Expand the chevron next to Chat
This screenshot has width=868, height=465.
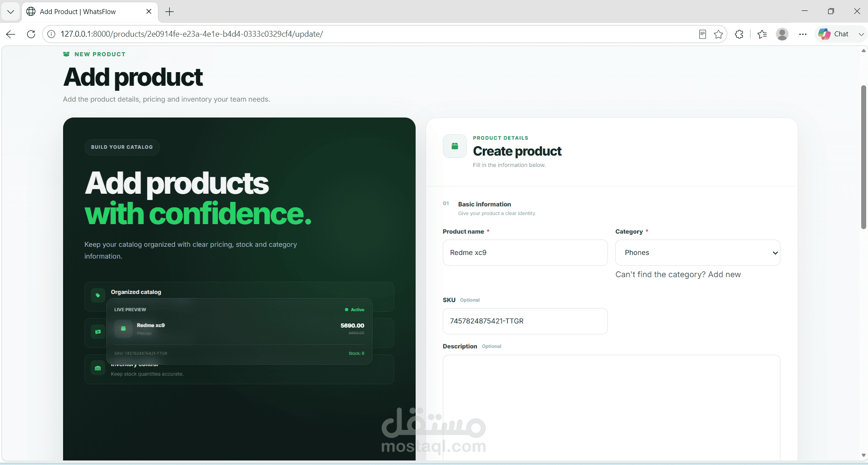(x=861, y=34)
